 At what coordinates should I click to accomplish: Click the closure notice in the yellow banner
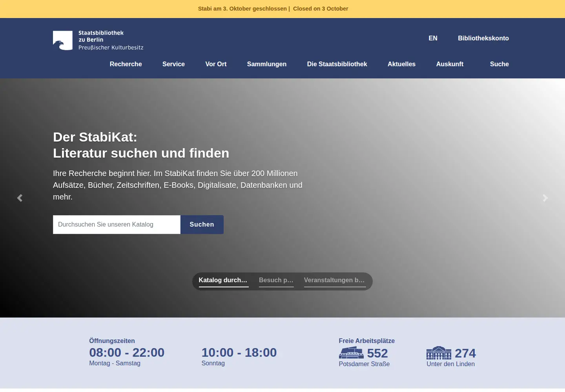pos(273,9)
